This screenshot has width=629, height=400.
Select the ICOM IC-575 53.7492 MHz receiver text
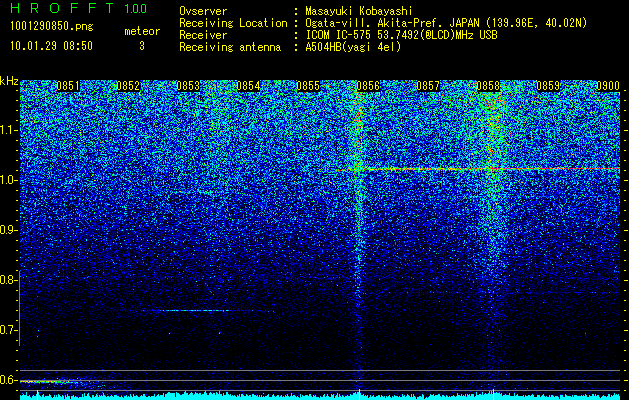[401, 35]
